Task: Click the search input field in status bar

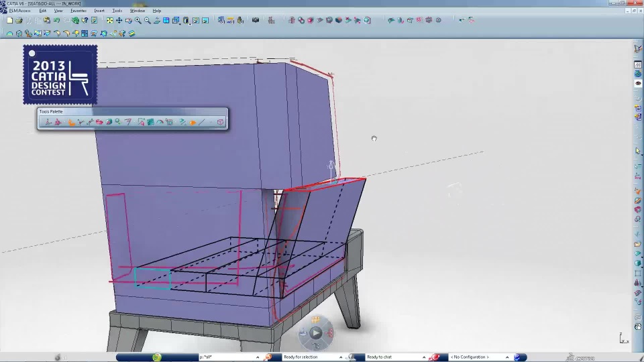Action: tap(228, 357)
